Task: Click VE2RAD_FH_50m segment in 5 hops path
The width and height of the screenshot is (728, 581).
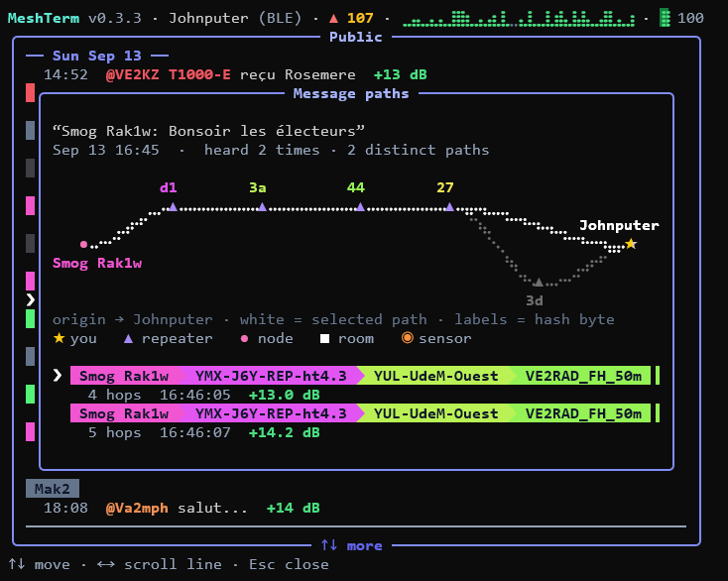Action: [x=583, y=413]
